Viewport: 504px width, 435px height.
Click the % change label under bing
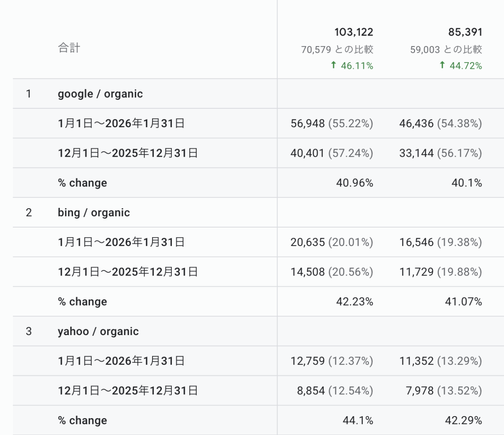82,301
